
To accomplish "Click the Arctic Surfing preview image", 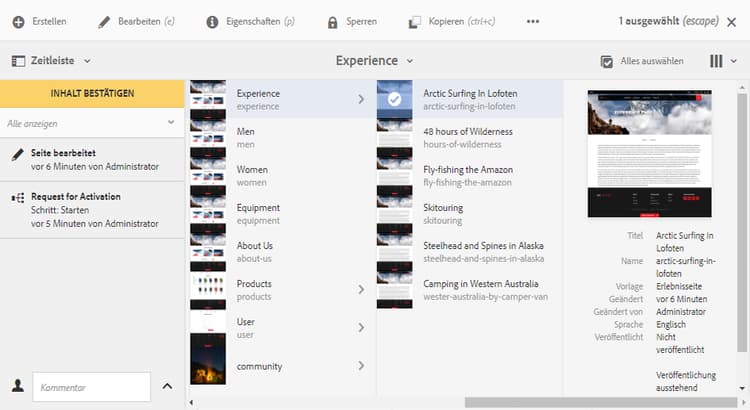I will click(x=650, y=154).
